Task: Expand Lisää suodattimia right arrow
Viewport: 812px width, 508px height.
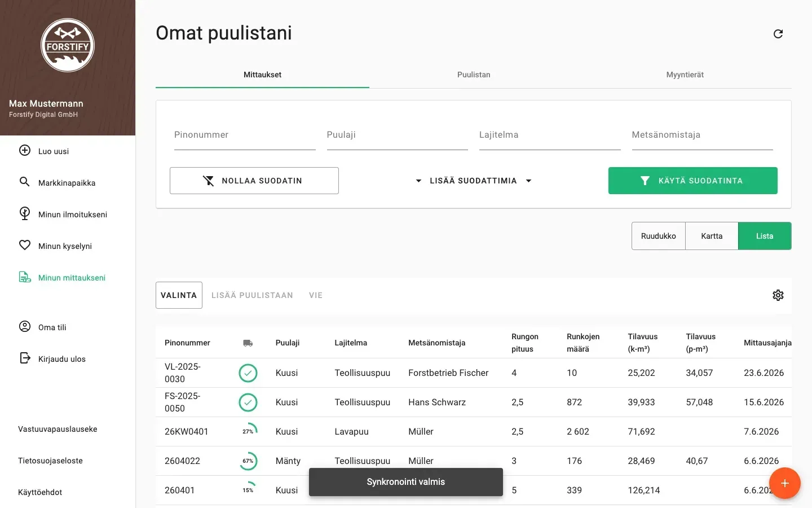Action: (x=528, y=181)
